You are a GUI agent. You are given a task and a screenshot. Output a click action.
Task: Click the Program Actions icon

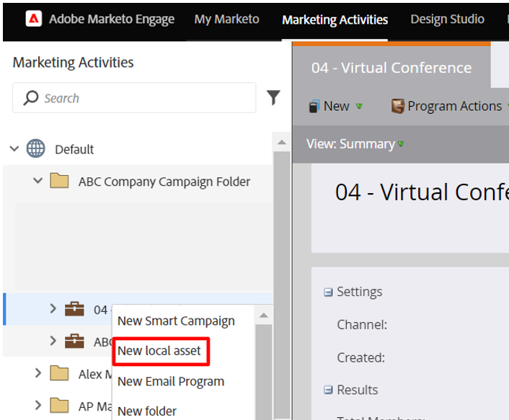click(398, 106)
